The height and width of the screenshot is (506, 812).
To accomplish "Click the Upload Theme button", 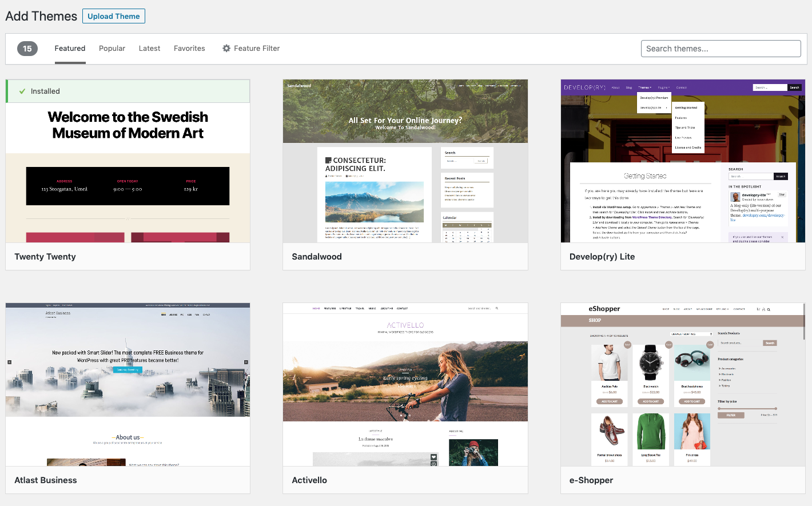I will (114, 16).
